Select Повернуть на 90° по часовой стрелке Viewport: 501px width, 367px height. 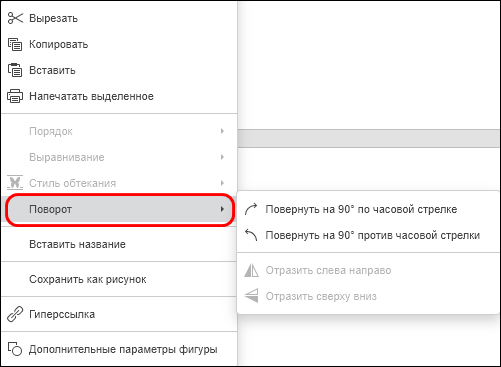point(368,209)
